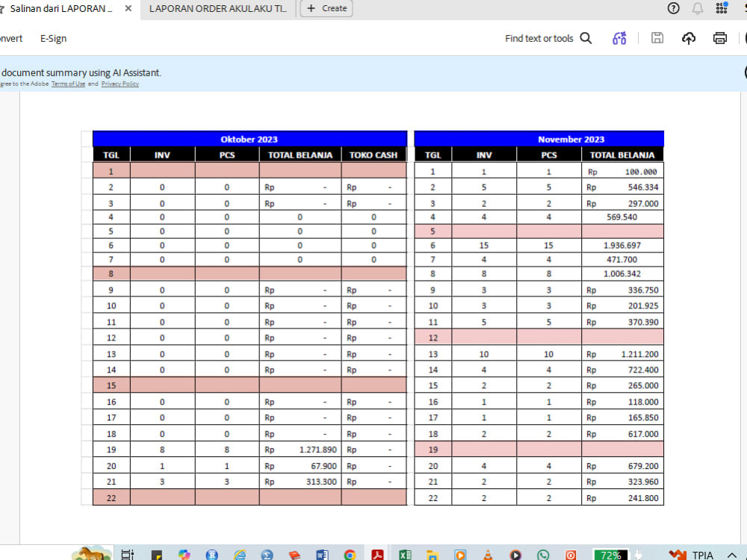The image size is (747, 560).
Task: Click the value 201.925 in November
Action: [643, 305]
